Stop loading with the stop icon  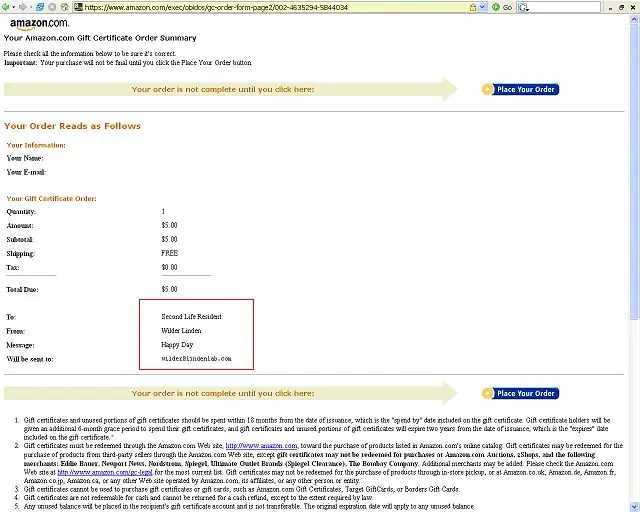[52, 7]
